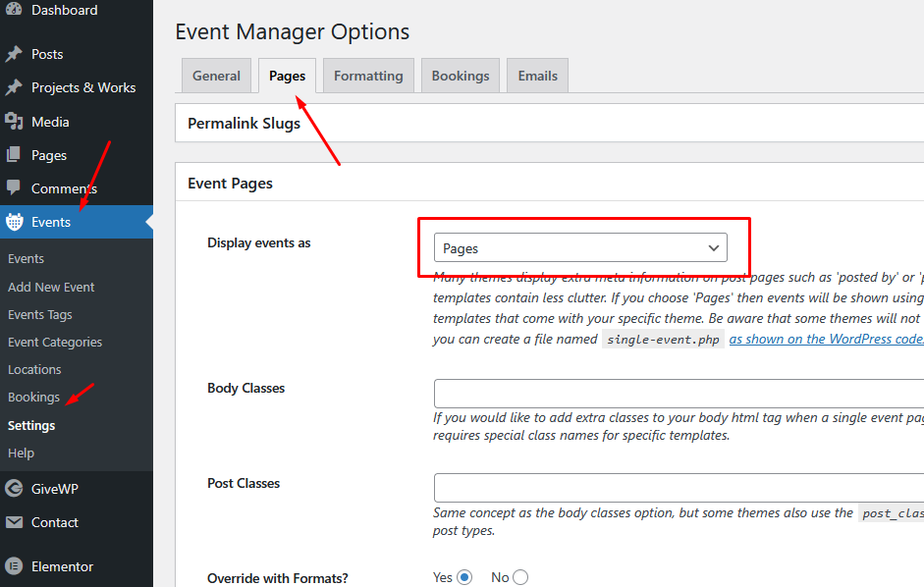The image size is (924, 587).
Task: Open the Display events as dropdown
Action: [580, 248]
